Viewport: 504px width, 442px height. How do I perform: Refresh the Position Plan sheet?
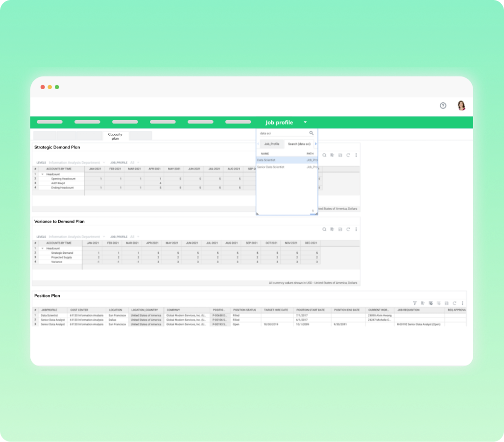pyautogui.click(x=455, y=303)
